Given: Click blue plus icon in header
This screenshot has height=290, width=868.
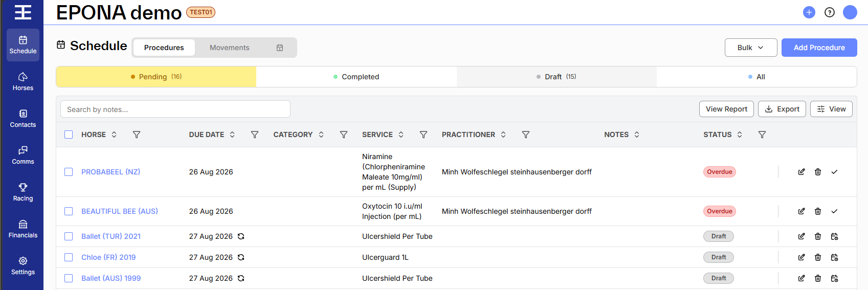Looking at the screenshot, I should [809, 12].
